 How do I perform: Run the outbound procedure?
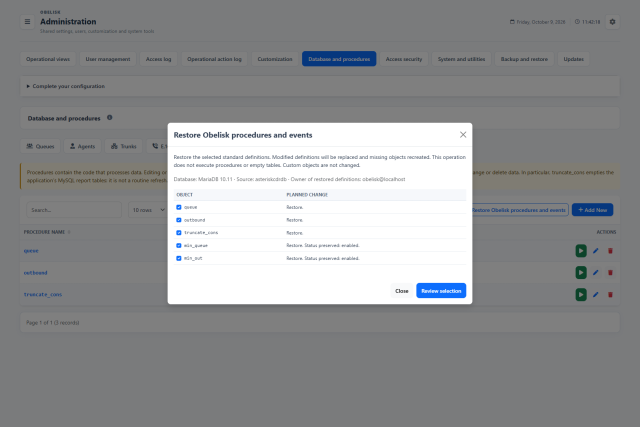click(581, 272)
